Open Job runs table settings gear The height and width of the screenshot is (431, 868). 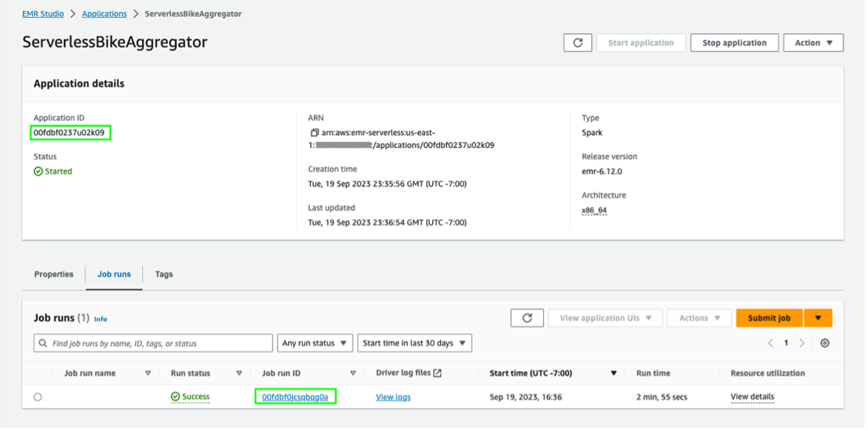coord(825,343)
